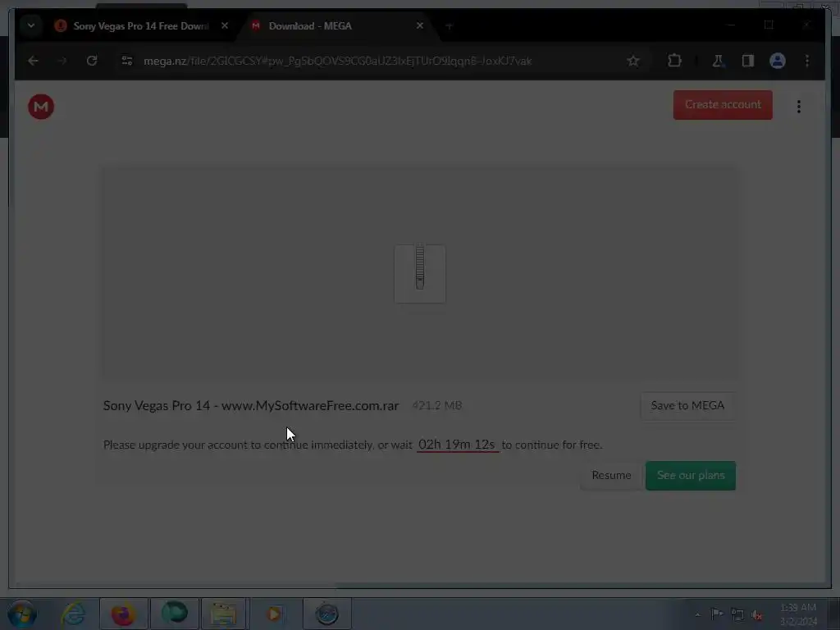Click the browser forward arrow
Viewport: 840px width, 630px height.
[x=62, y=61]
